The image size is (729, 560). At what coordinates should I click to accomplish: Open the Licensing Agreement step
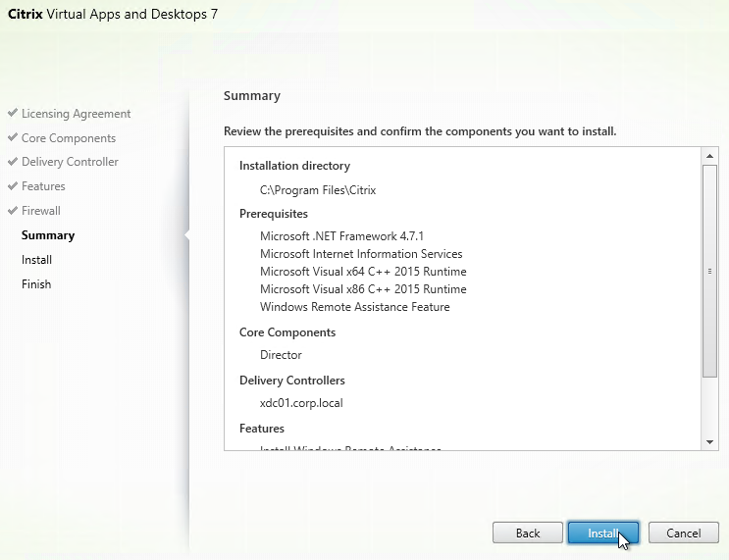(76, 114)
